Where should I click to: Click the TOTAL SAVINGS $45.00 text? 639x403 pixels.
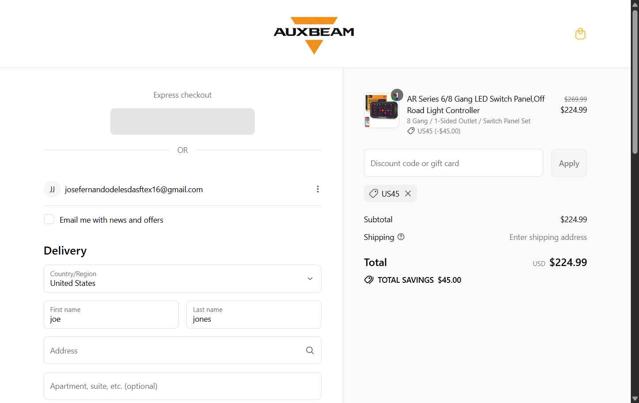419,280
